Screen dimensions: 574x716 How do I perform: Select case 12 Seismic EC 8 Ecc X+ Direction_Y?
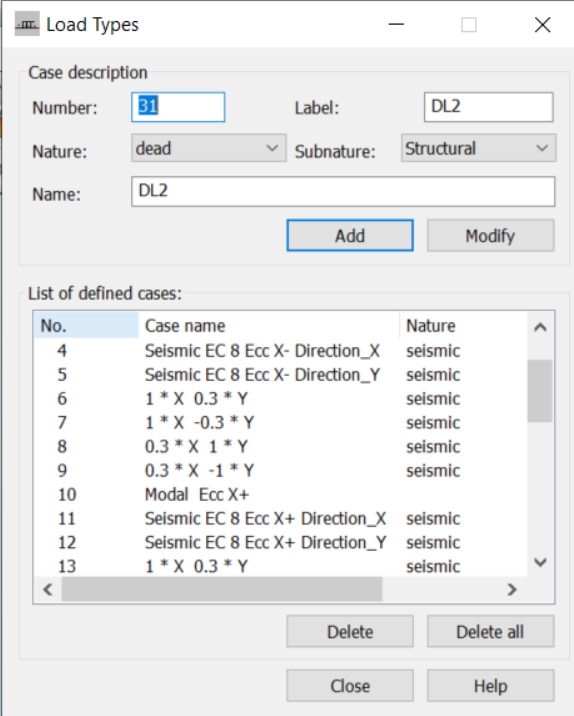[280, 542]
